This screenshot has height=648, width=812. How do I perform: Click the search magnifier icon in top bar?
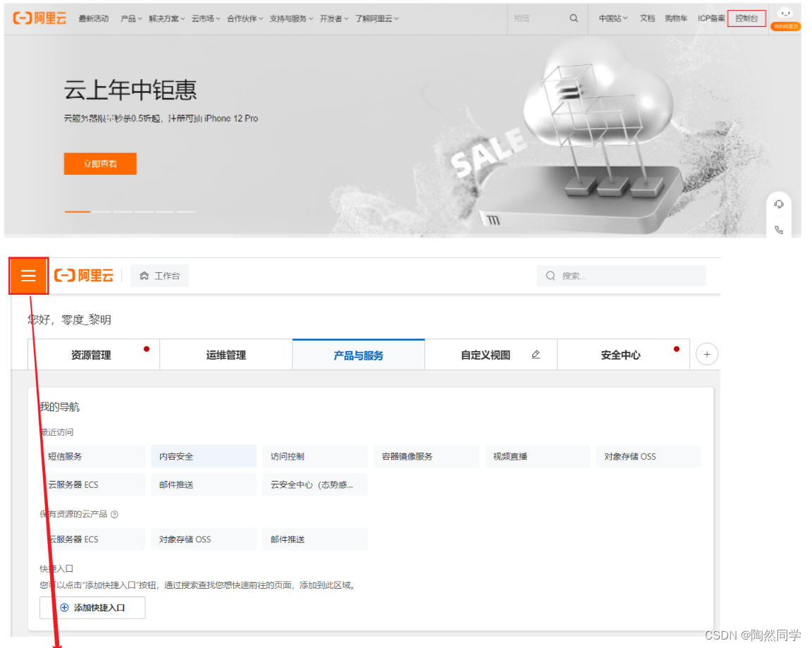click(574, 18)
